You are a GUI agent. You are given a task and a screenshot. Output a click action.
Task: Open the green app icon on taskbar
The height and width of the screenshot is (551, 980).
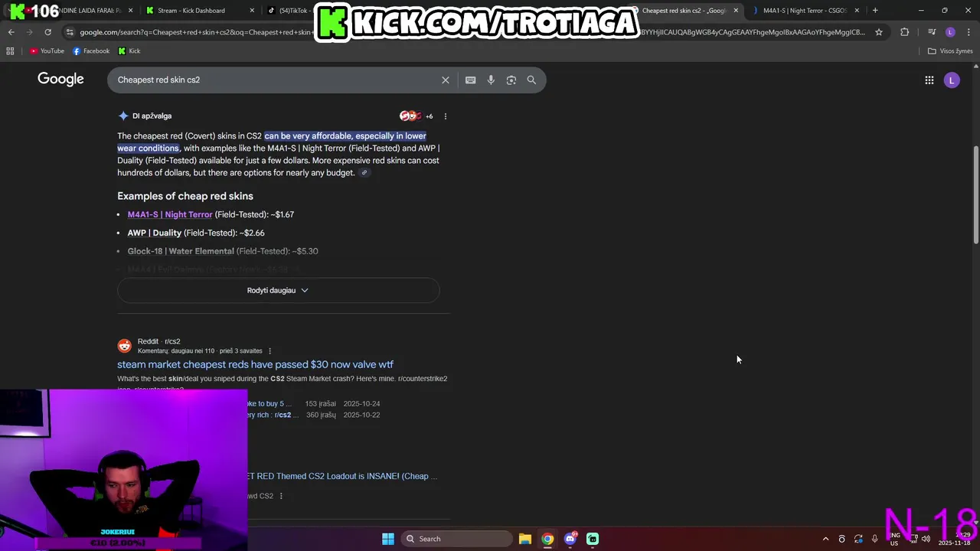(593, 539)
